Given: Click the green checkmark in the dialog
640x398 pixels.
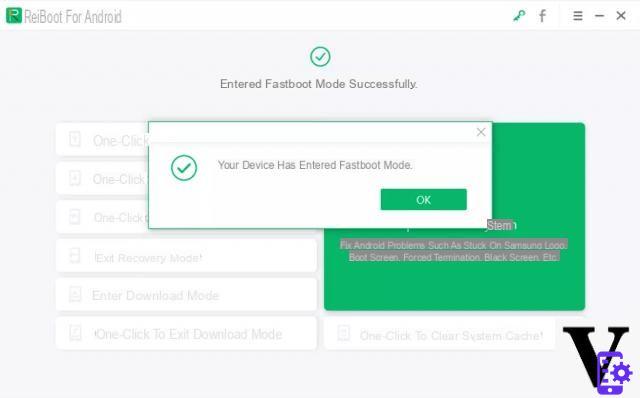Looking at the screenshot, I should coord(184,168).
